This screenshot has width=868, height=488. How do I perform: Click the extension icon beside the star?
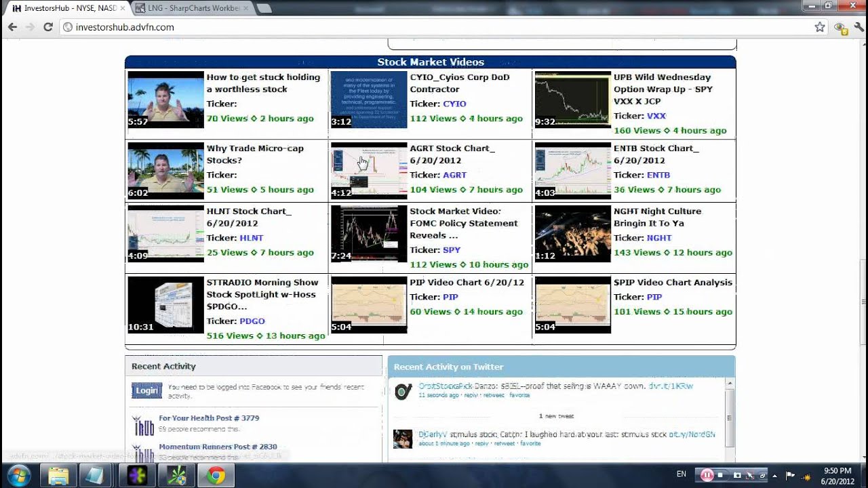841,27
